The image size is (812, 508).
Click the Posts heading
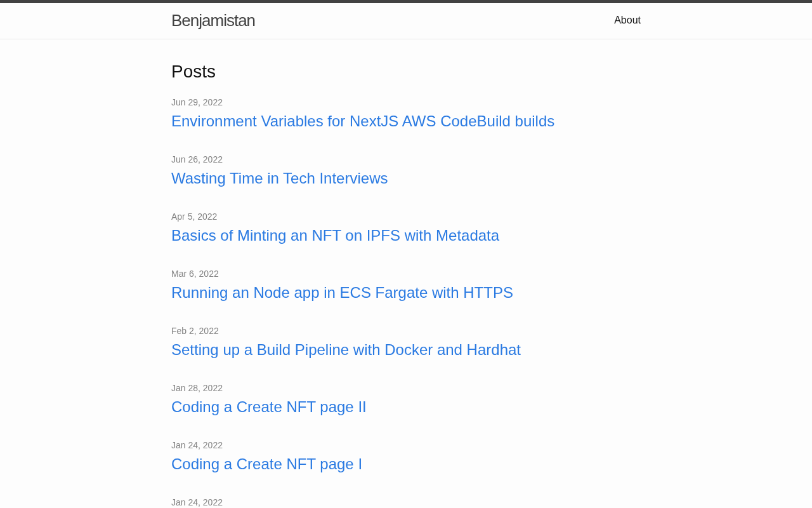(x=193, y=72)
